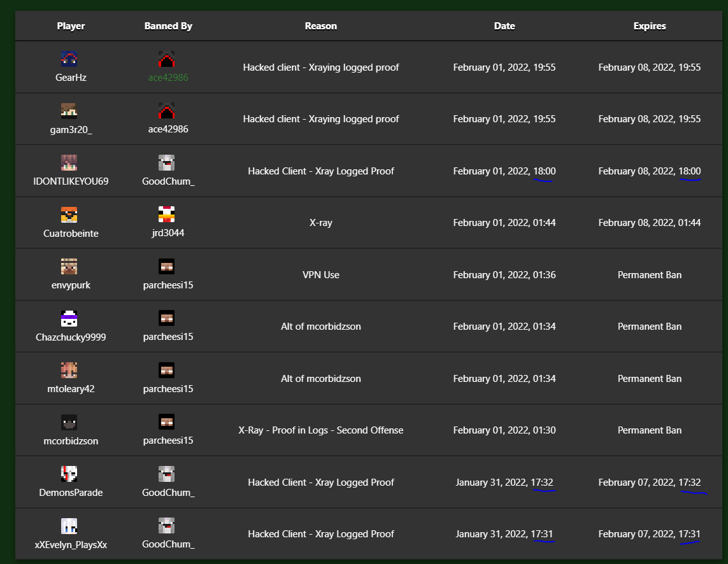
Task: Select expiry 'February 08, 2022, 18:00'
Action: (650, 171)
